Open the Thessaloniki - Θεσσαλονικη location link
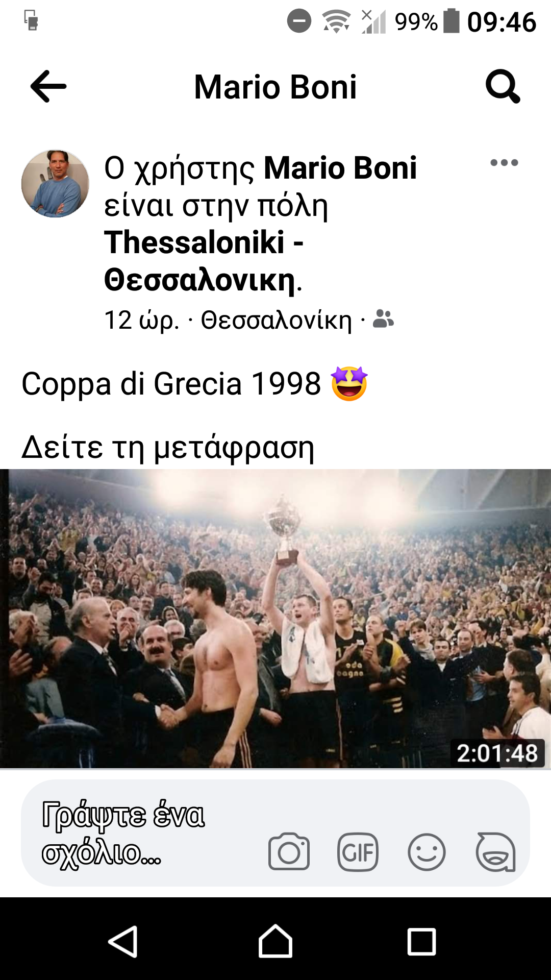Image resolution: width=551 pixels, height=980 pixels. tap(204, 261)
